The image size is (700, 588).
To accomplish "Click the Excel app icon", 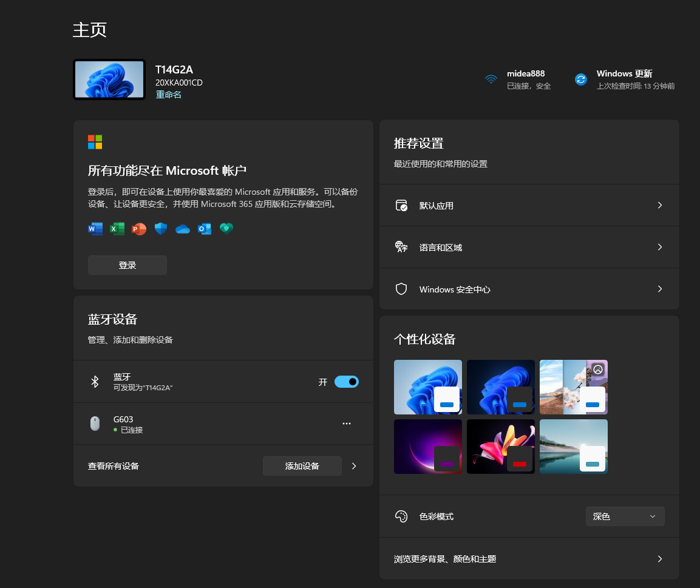I will 117,229.
